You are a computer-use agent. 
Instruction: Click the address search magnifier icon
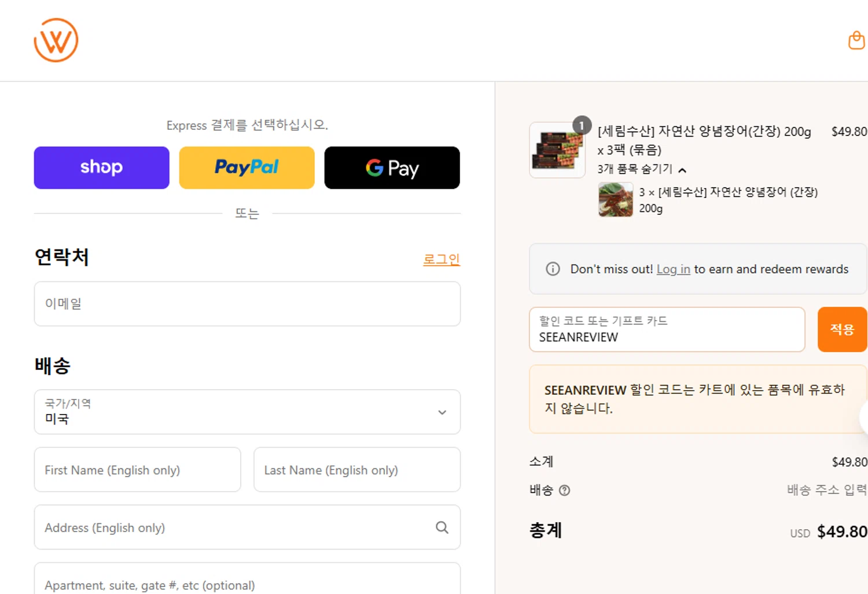(x=442, y=527)
